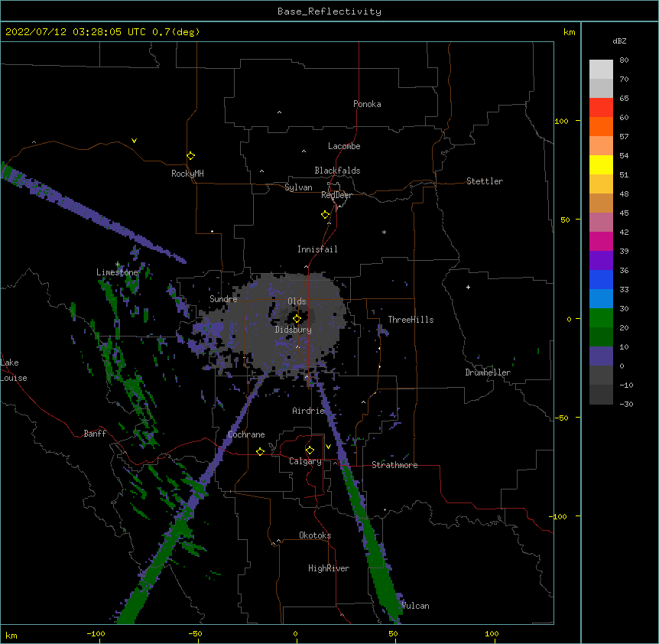Pick the yellow 51-54 dBZ legend swatch
This screenshot has width=659, height=644.
click(x=601, y=165)
